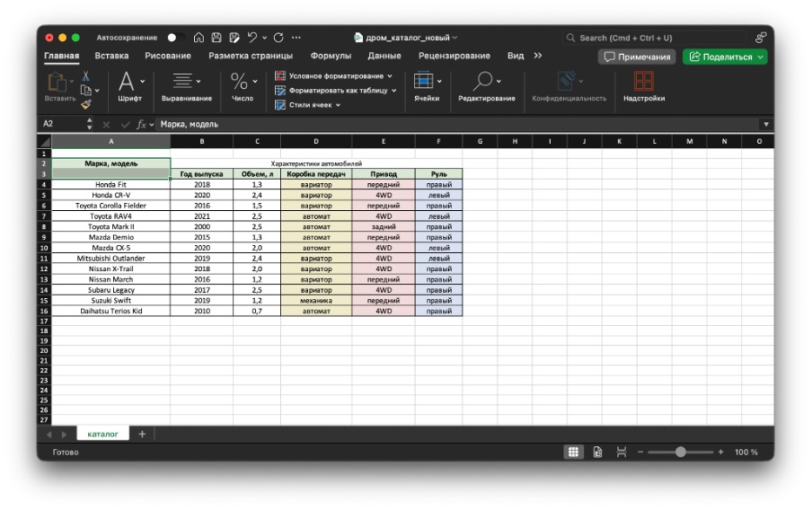The image size is (812, 510).
Task: Open the undo history dropdown arrow
Action: 265,38
